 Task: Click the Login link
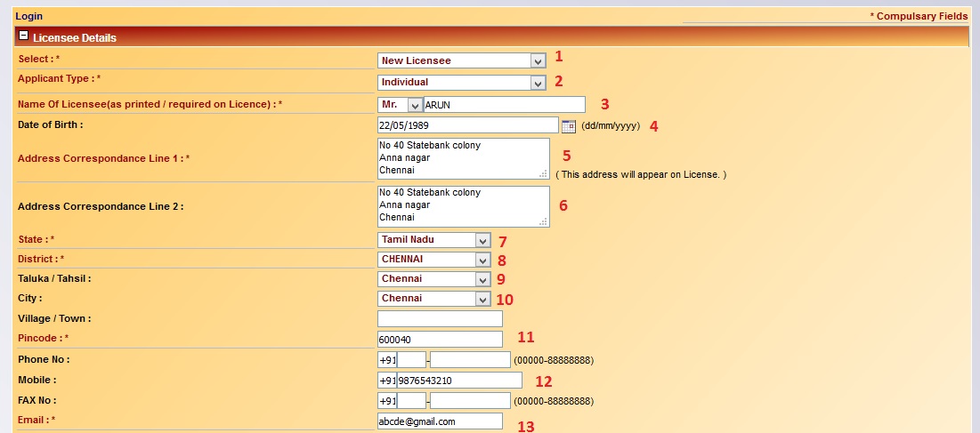pyautogui.click(x=28, y=16)
